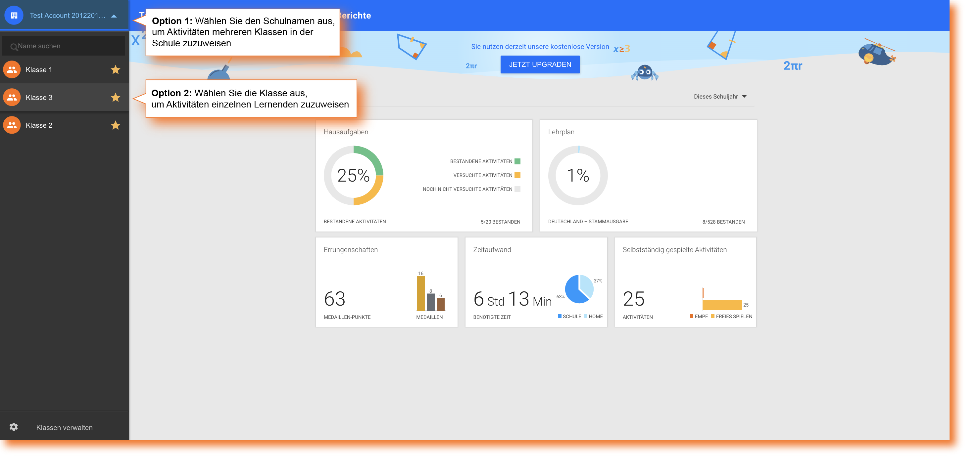980x469 pixels.
Task: Open the Hausaufgaben card title
Action: pos(346,132)
